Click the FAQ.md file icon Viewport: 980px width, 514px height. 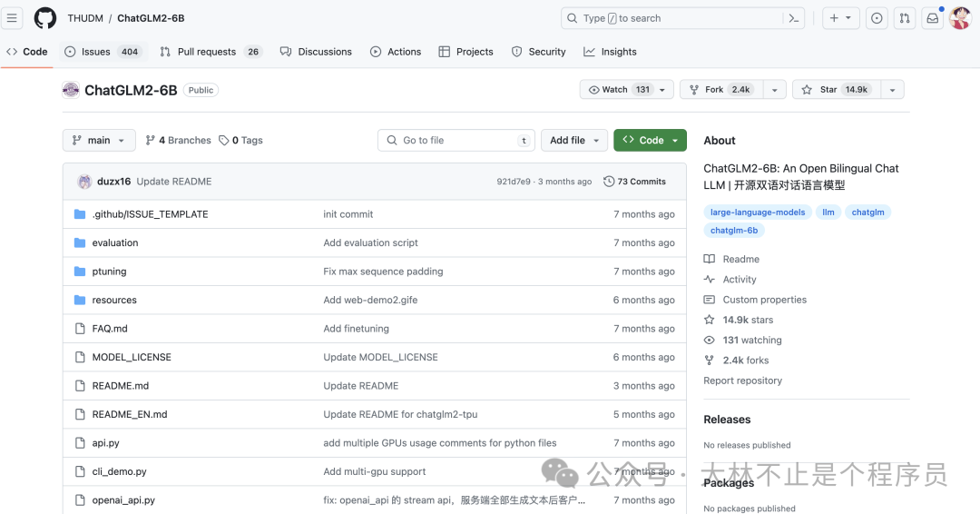pos(80,328)
